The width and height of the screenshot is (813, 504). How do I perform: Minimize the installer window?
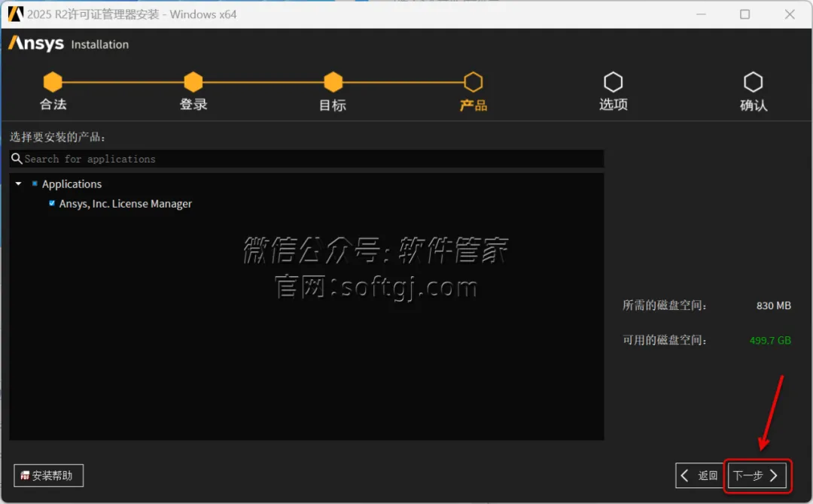click(x=701, y=14)
